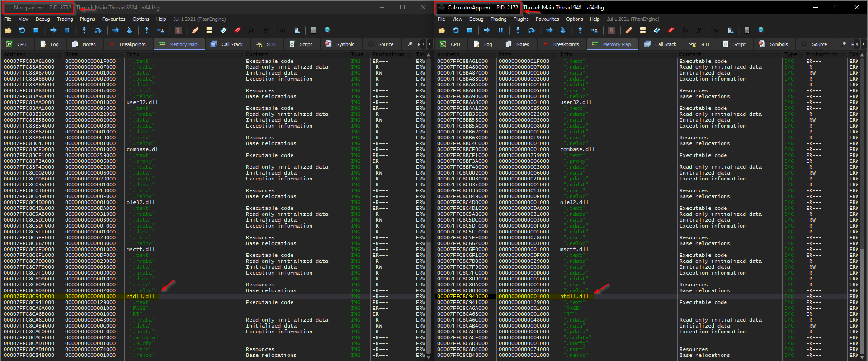The height and width of the screenshot is (361, 868).
Task: Switch to Script tab in CalculatorApp.exe window
Action: [735, 44]
